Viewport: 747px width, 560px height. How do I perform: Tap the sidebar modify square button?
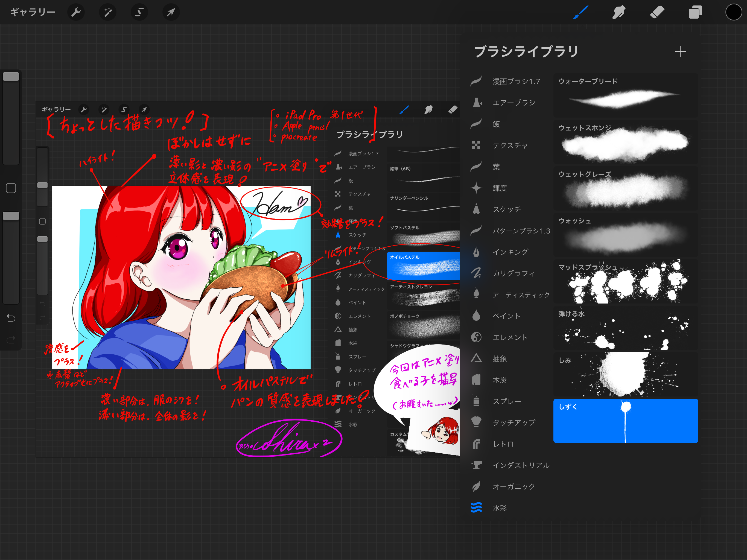(x=11, y=188)
